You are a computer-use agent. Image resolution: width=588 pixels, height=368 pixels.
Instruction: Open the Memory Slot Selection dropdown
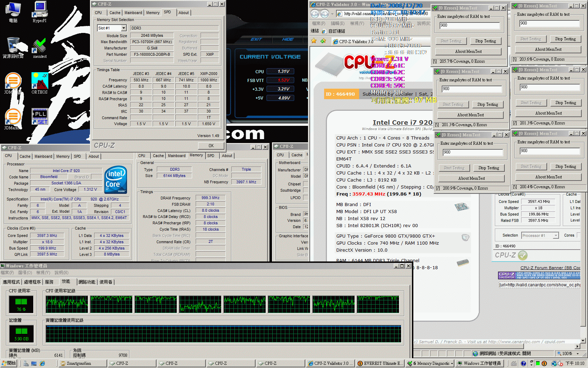tap(124, 28)
